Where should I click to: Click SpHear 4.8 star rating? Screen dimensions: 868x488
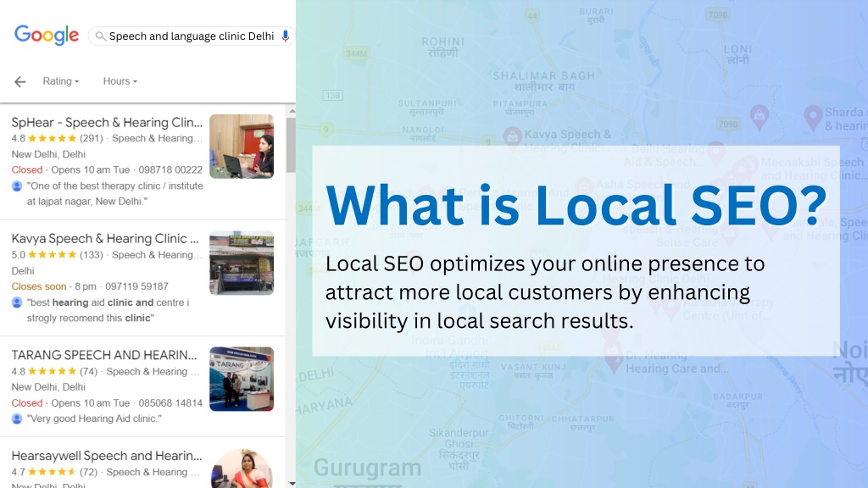tap(52, 138)
